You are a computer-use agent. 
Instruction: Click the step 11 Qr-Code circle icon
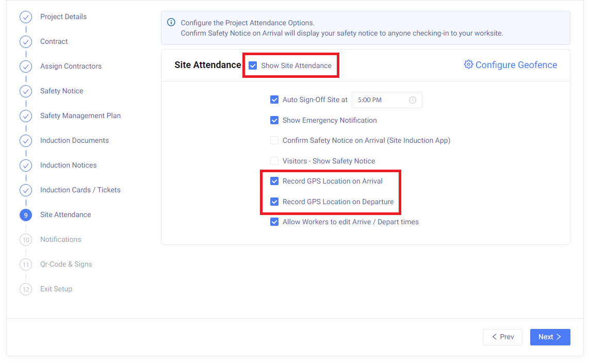pos(26,264)
